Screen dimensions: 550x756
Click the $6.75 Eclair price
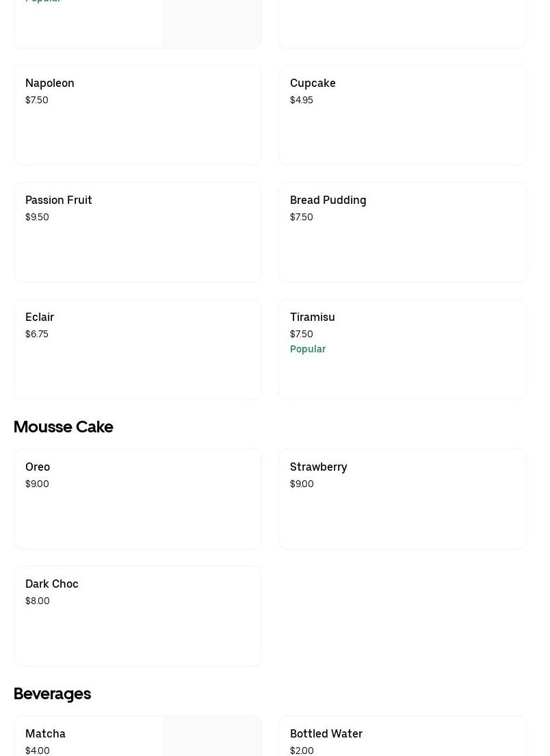point(37,334)
